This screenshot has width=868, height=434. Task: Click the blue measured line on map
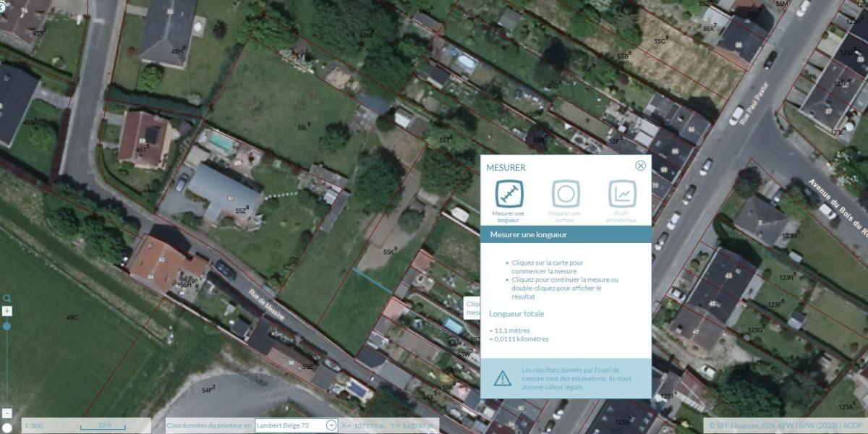[372, 280]
